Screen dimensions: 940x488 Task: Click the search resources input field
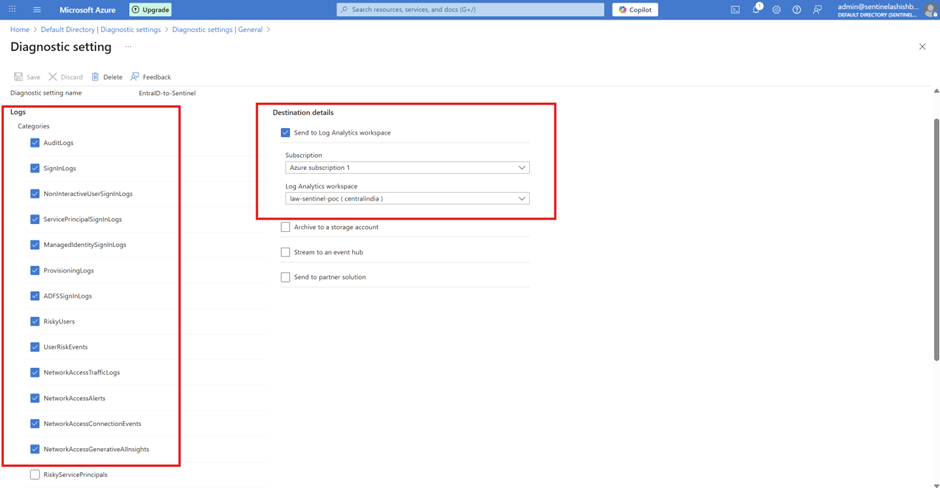click(x=470, y=10)
